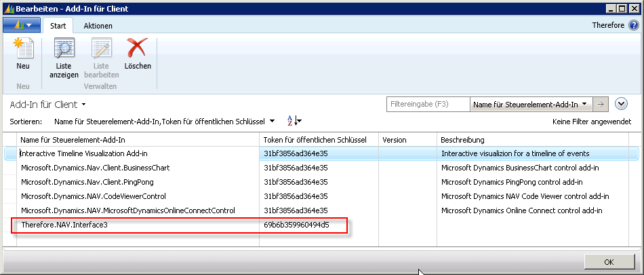
Task: Switch to the Aktionen tab
Action: (x=98, y=26)
